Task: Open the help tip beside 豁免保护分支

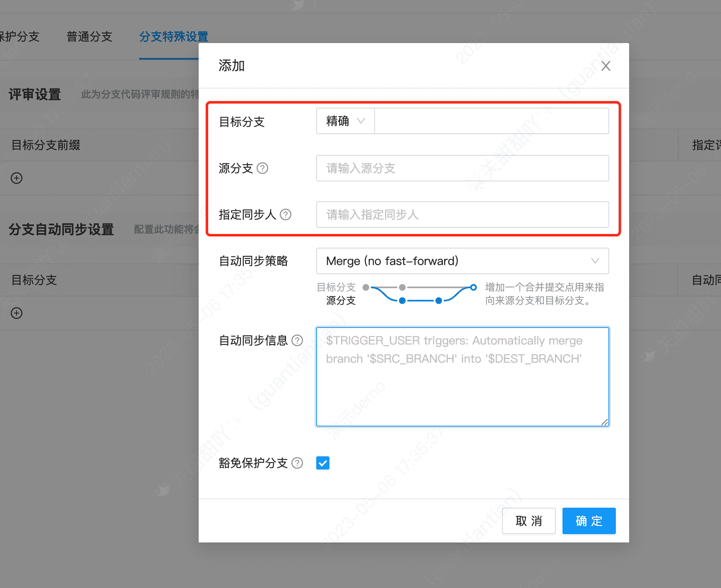Action: pyautogui.click(x=297, y=463)
